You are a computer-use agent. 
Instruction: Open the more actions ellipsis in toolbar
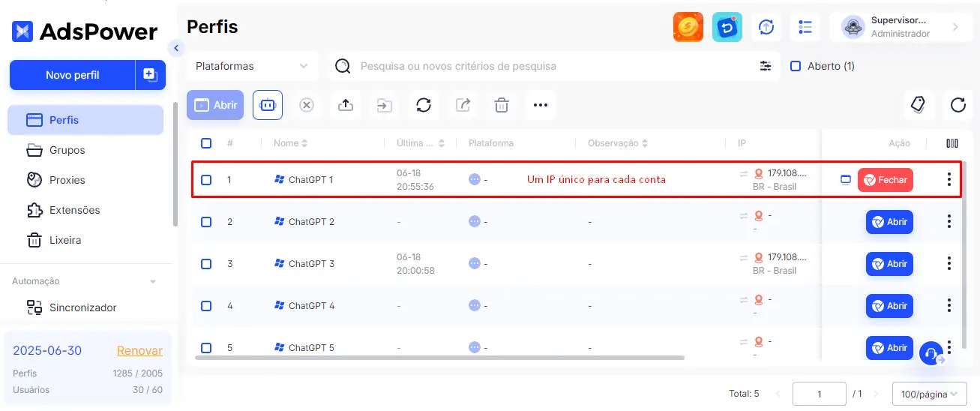click(x=541, y=105)
